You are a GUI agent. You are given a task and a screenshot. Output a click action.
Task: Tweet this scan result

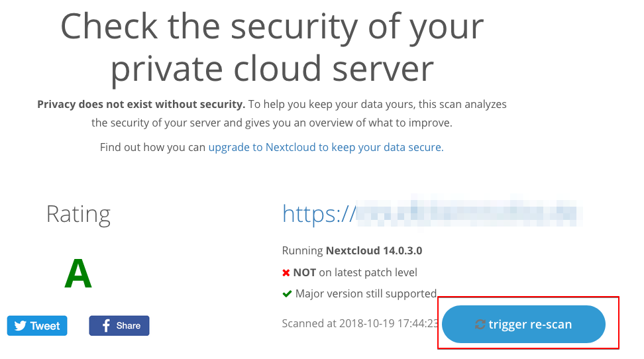pos(37,326)
